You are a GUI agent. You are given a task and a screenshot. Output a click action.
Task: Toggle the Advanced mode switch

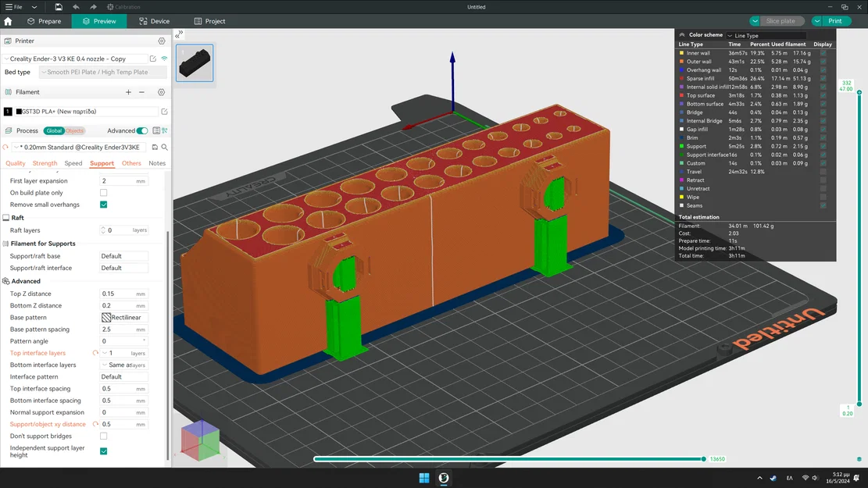[x=142, y=130]
